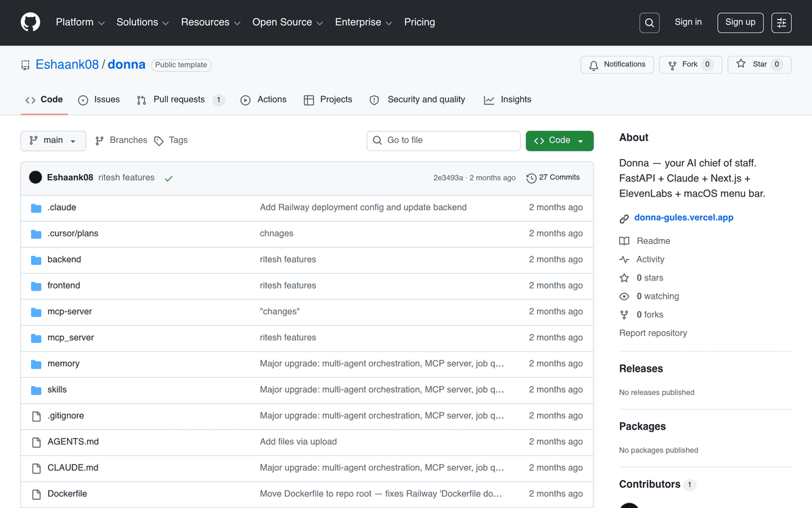The height and width of the screenshot is (508, 812).
Task: Click the forks icon in About
Action: 624,315
